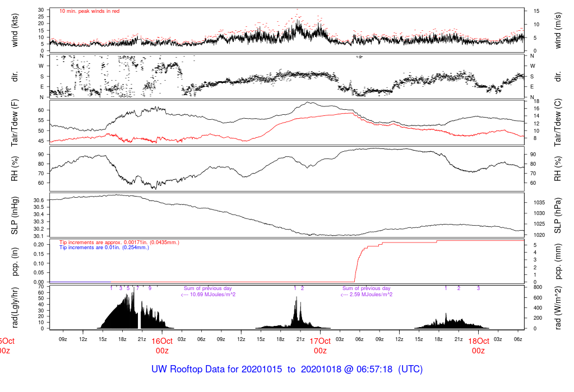Select the "25" value on the wind kts axis

(41, 17)
